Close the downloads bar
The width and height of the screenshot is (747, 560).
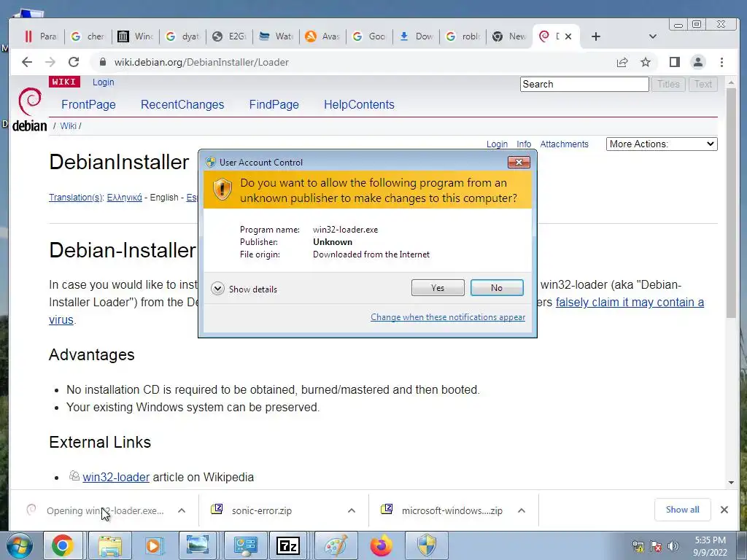pyautogui.click(x=724, y=510)
